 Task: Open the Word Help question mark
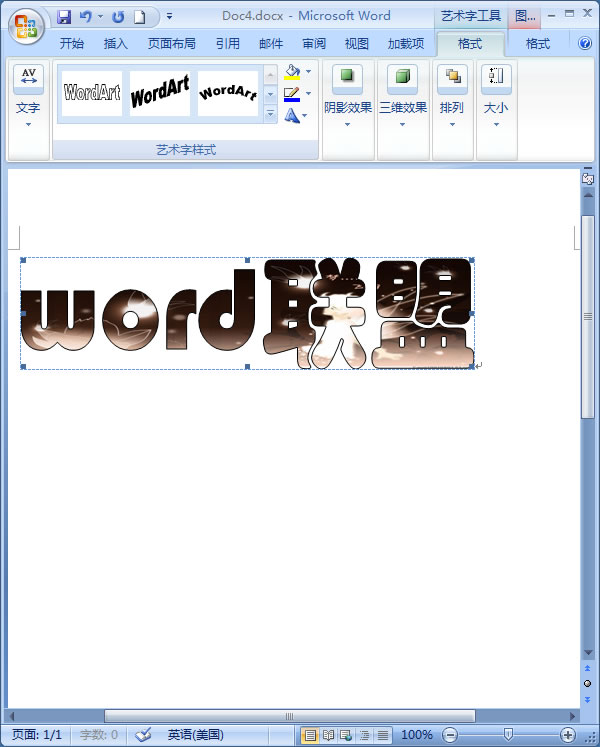585,44
